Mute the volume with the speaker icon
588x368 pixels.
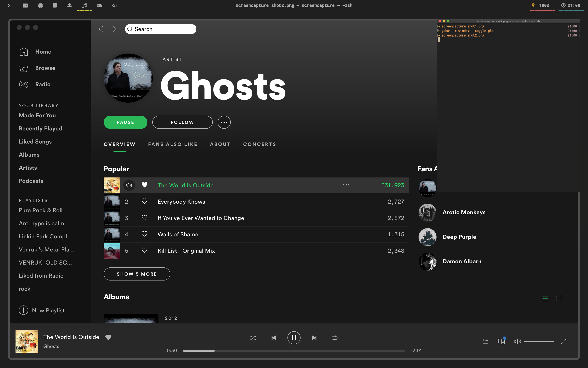point(518,341)
